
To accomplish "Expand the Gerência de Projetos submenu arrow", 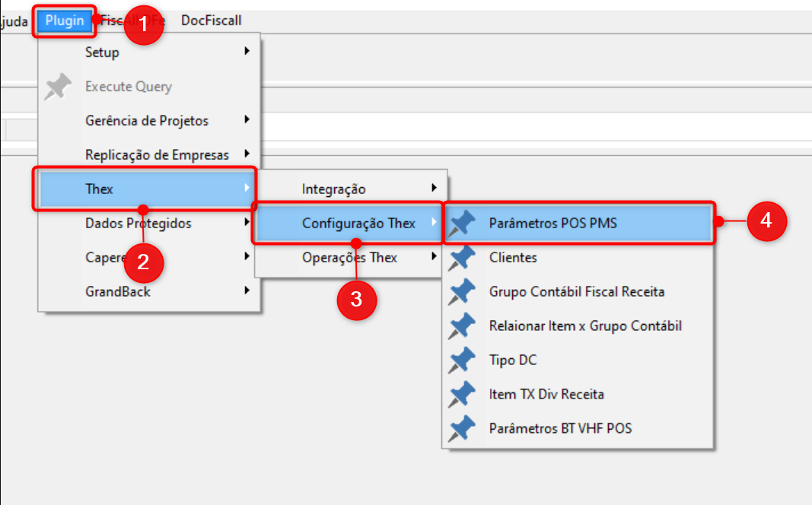I will tap(247, 120).
